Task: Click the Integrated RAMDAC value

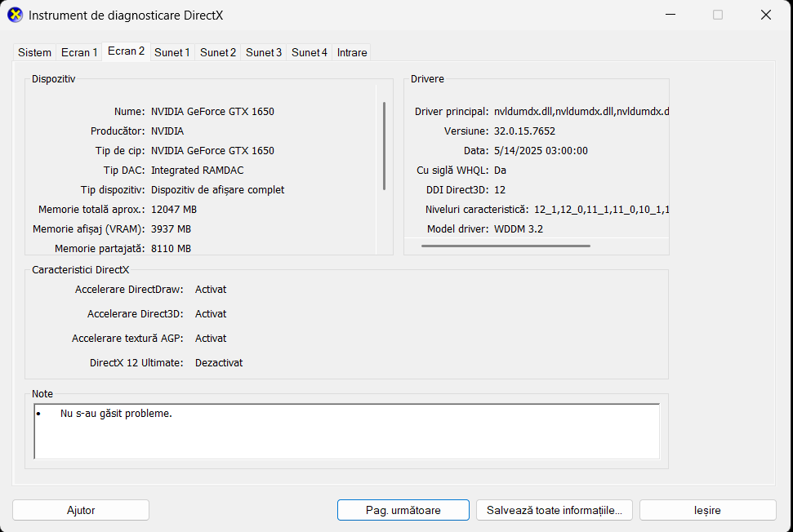Action: [x=198, y=171]
